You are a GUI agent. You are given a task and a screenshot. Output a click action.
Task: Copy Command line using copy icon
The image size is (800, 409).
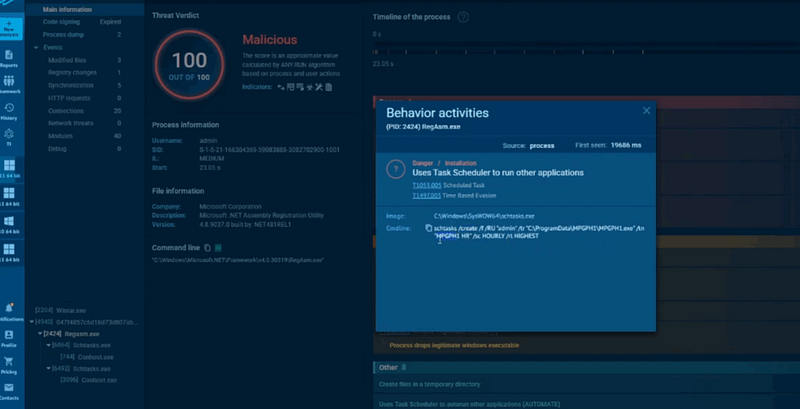pyautogui.click(x=207, y=248)
